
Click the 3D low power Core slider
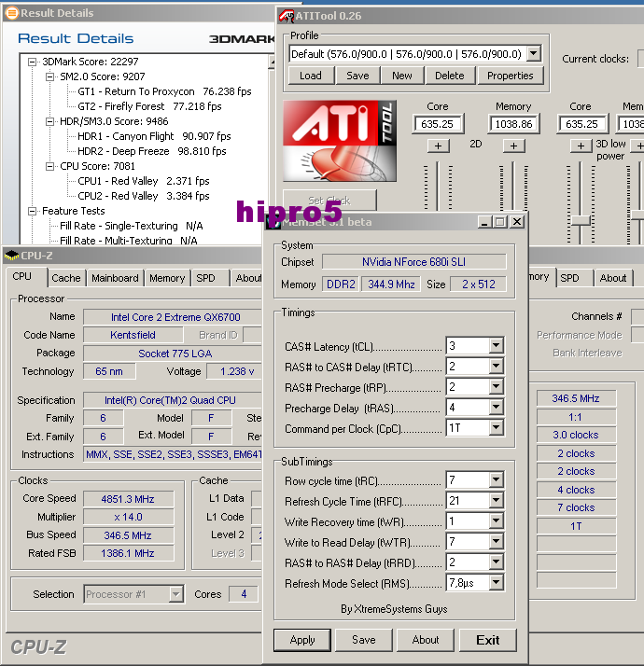(581, 220)
